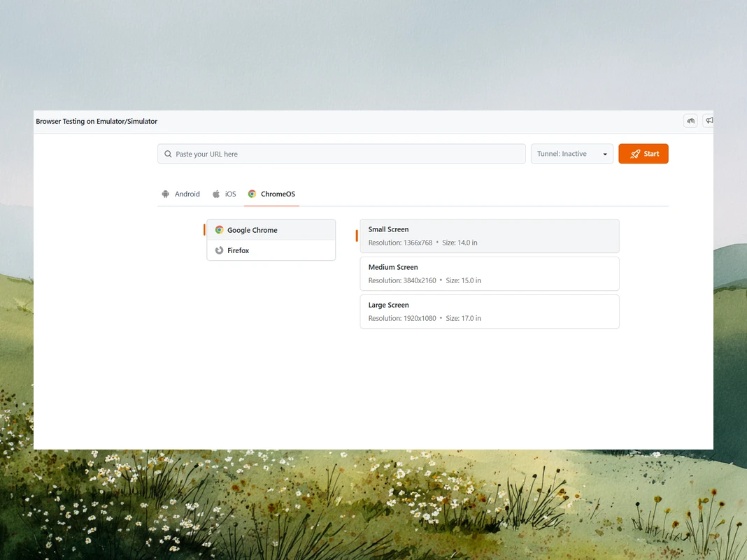Click Resolution: 3840x2160 text
This screenshot has width=747, height=560.
402,280
